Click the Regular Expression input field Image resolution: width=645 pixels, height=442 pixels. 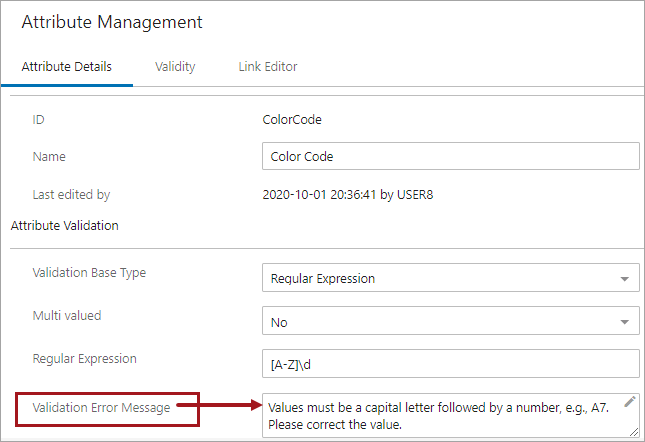[448, 364]
